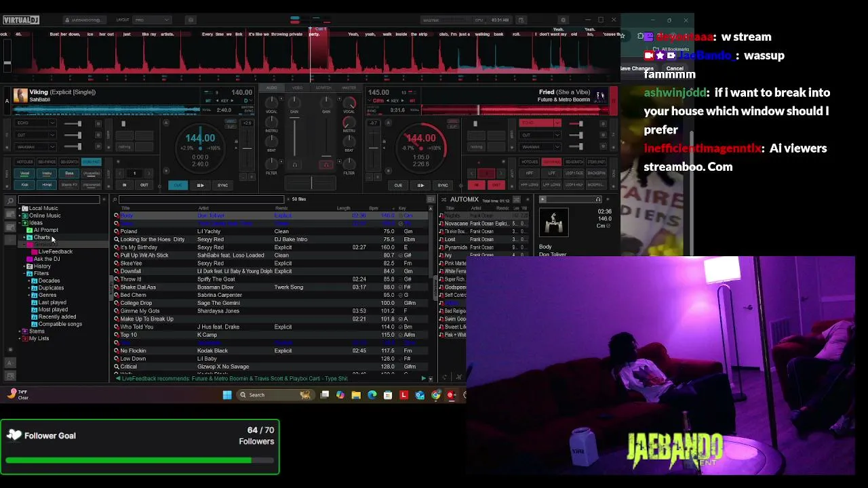868x488 pixels.
Task: Open the History list icon
Action: click(30, 266)
